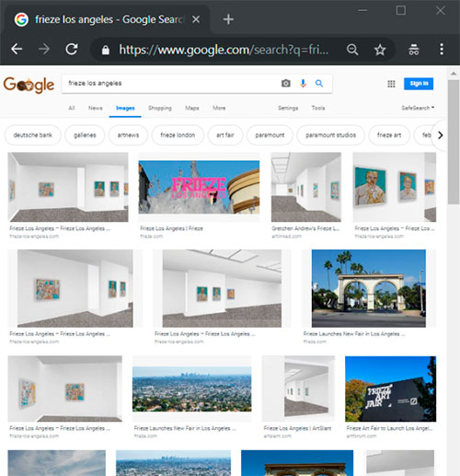460x476 pixels.
Task: Open the Chrome three-dot menu
Action: tap(442, 49)
